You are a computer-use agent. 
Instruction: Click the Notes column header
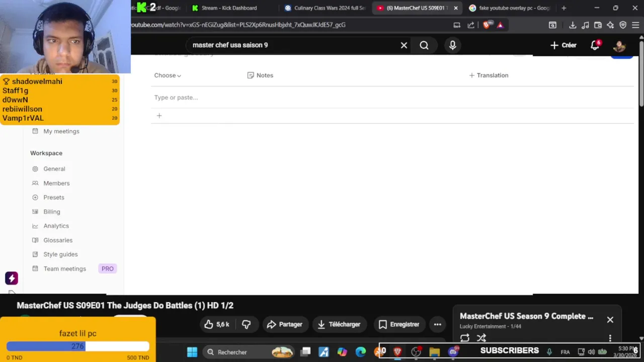coord(260,75)
